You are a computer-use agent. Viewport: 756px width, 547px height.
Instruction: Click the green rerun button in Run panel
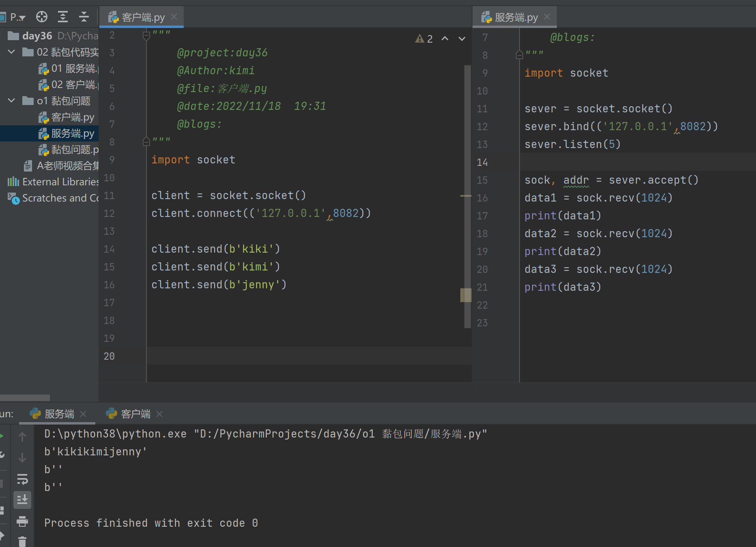pos(2,436)
